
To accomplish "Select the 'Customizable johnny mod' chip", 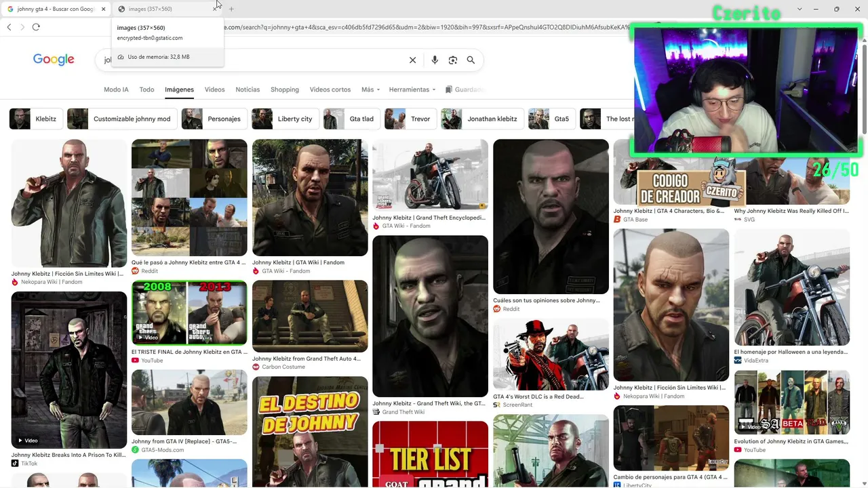I will (x=122, y=119).
